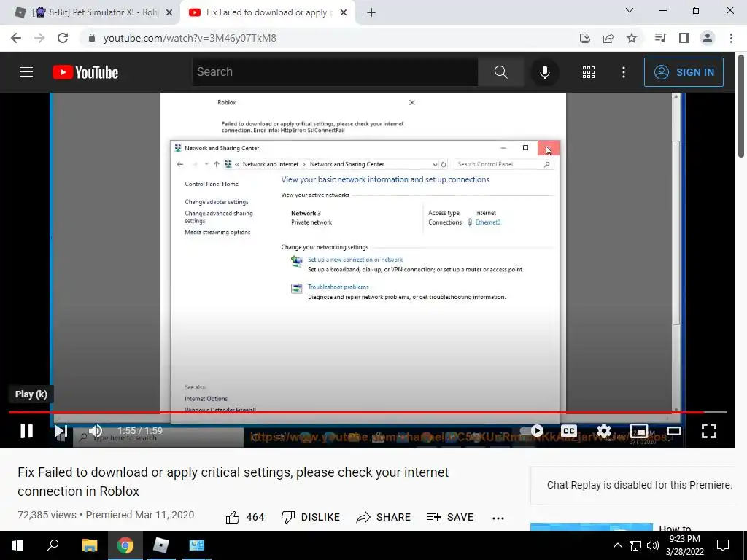Toggle the autoplay switch

532,431
